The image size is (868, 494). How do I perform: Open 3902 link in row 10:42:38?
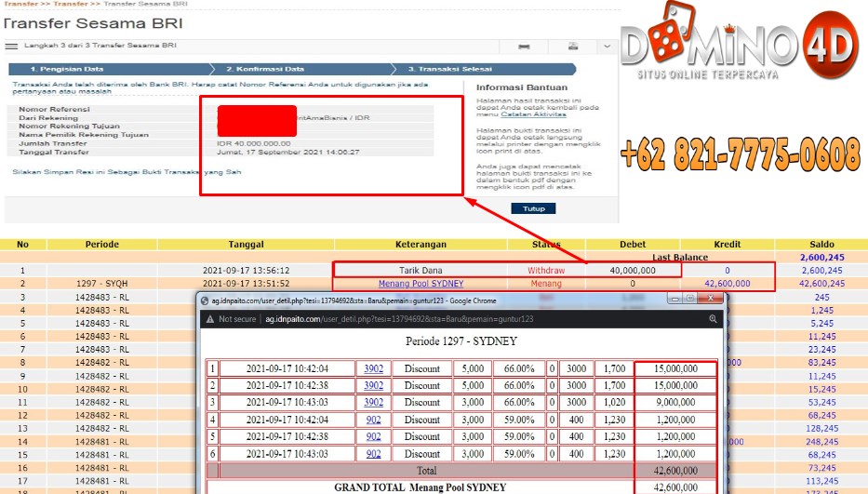[x=374, y=385]
